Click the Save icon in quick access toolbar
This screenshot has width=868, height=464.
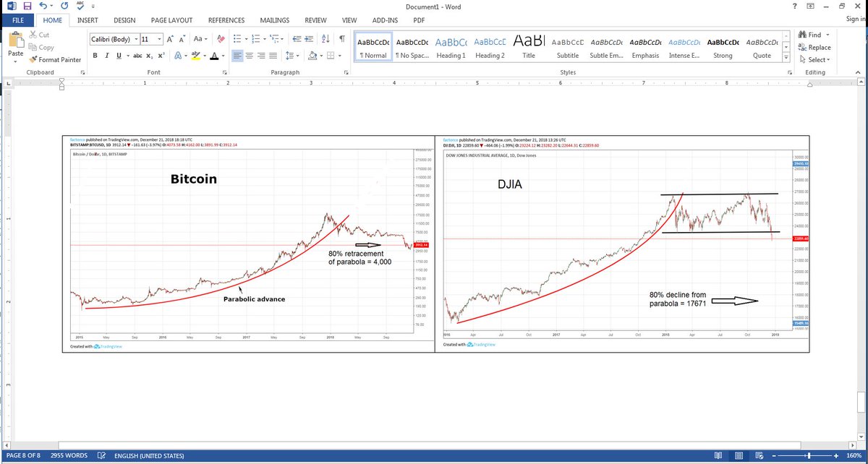coord(27,6)
